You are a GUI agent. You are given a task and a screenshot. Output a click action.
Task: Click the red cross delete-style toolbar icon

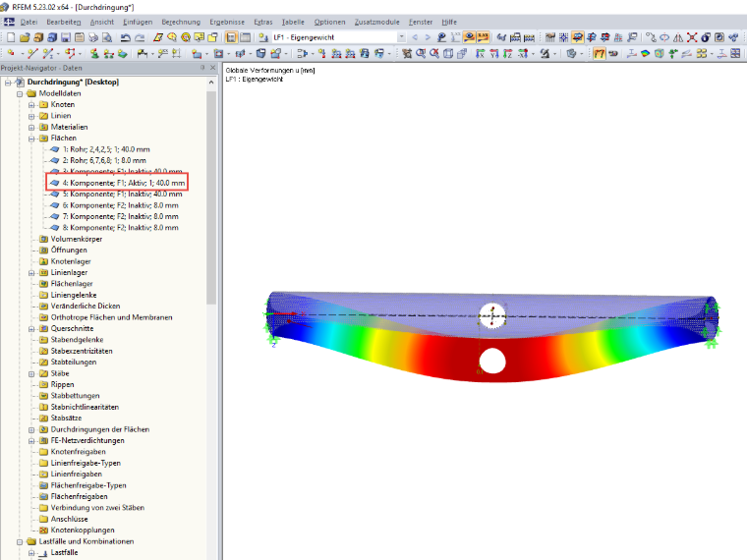692,37
